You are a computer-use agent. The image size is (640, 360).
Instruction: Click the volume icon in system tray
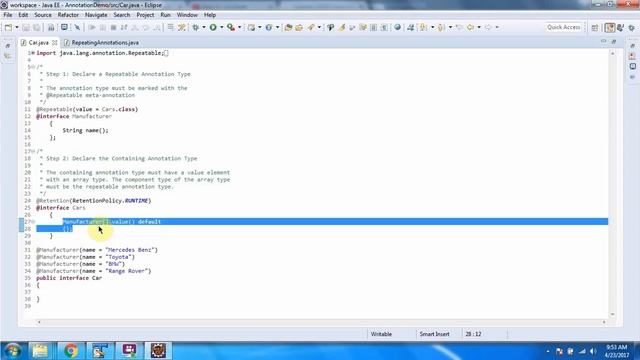click(x=593, y=351)
